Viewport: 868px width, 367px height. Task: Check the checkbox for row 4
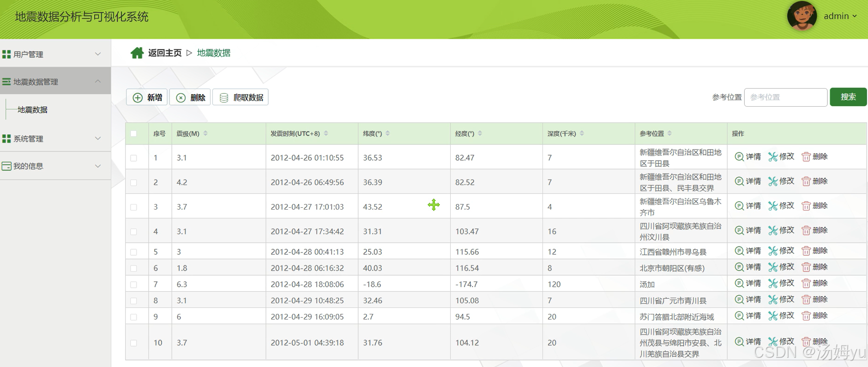coord(133,232)
